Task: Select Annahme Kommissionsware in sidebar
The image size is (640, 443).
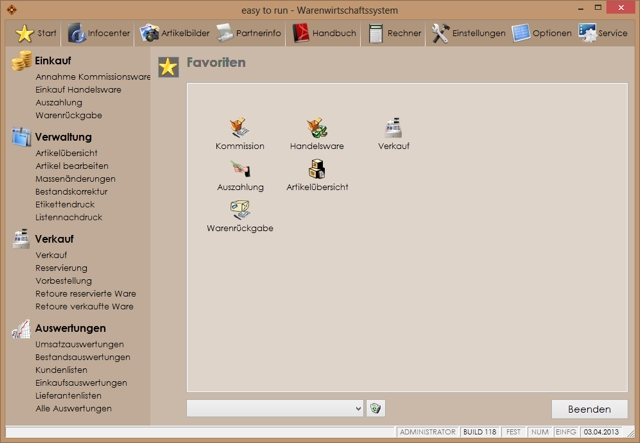Action: [92, 76]
